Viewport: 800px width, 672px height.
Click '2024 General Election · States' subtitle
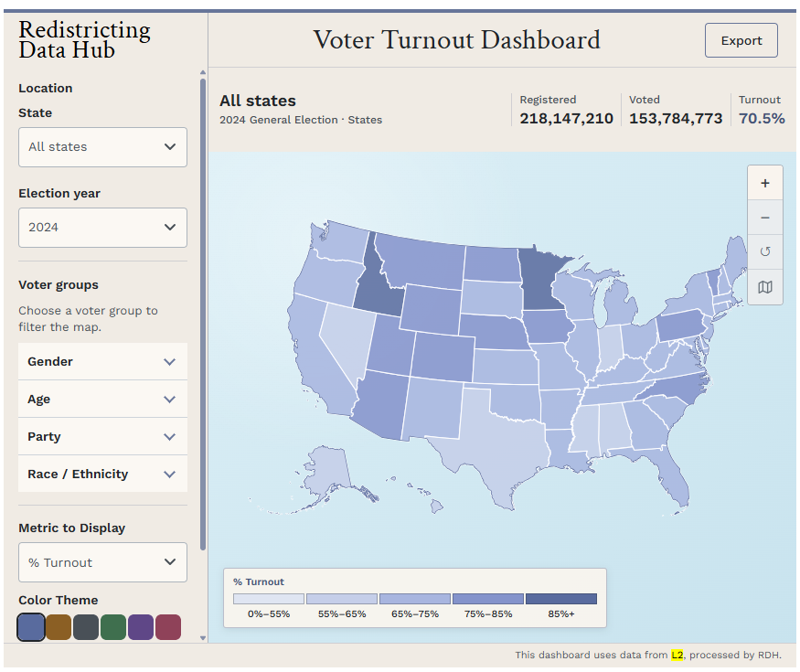(x=301, y=120)
